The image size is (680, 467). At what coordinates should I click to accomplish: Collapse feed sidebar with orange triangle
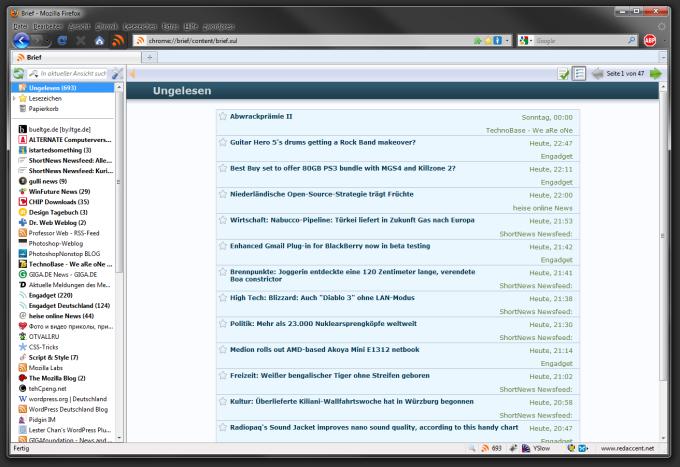point(133,74)
